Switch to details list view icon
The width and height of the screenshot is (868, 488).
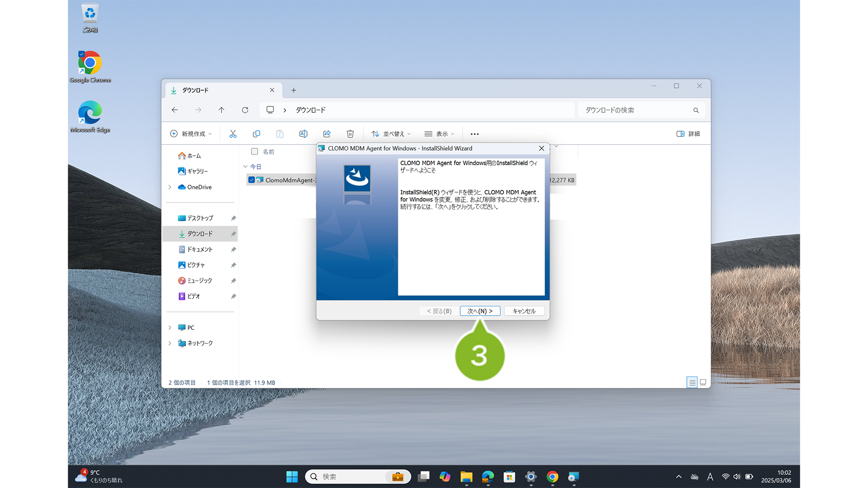(x=692, y=383)
